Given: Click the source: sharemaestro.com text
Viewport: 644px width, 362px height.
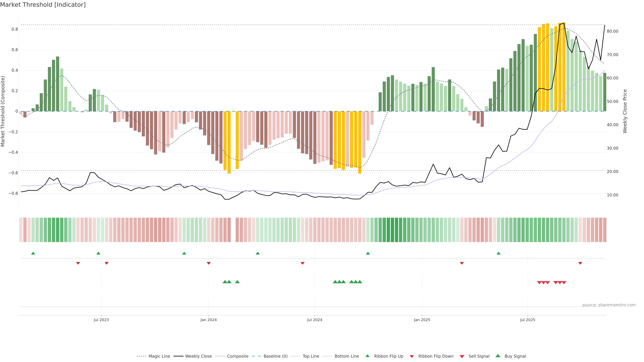Looking at the screenshot, I should click(609, 305).
